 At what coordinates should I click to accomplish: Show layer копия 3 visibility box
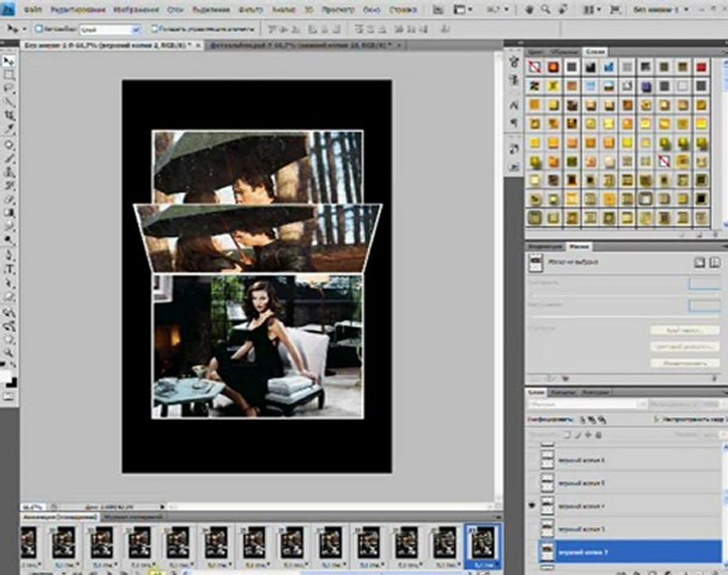(532, 529)
